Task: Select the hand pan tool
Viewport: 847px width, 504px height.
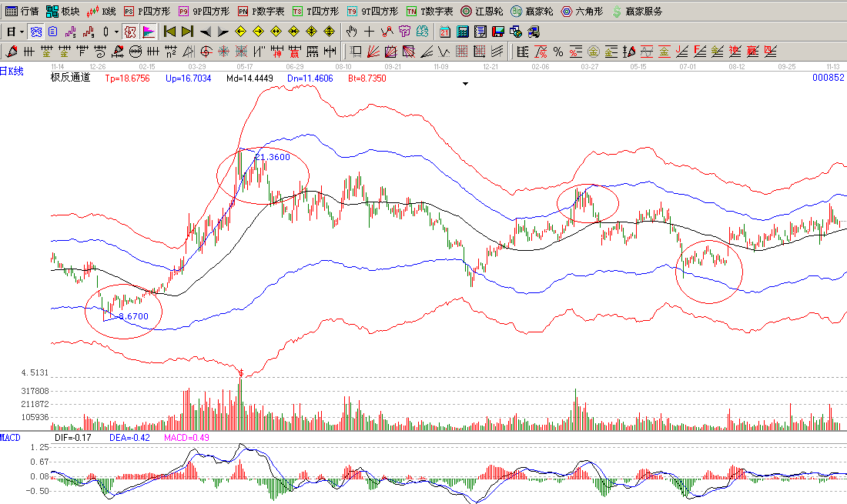Action: 352,32
